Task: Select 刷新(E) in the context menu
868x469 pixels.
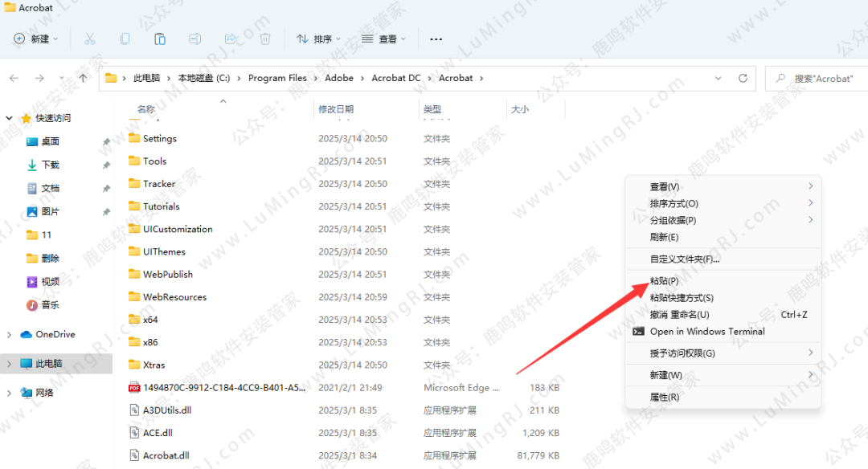Action: click(x=664, y=237)
